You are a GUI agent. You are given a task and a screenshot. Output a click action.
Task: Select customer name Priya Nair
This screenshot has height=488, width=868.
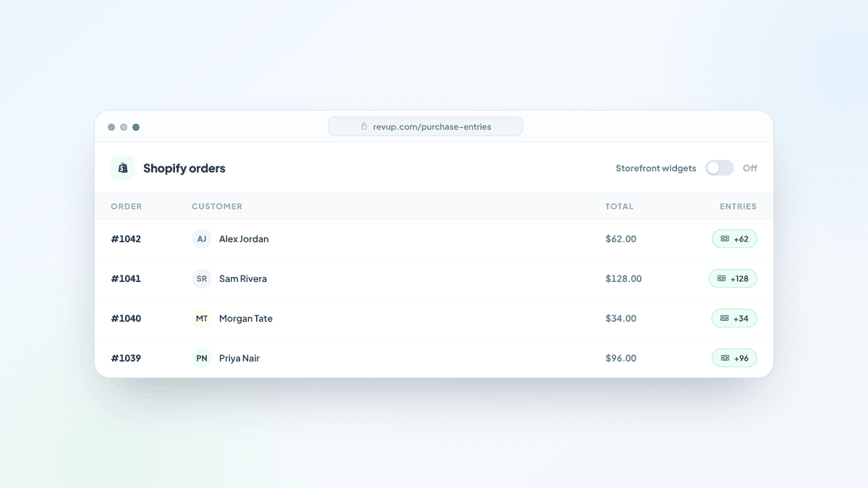click(x=239, y=358)
